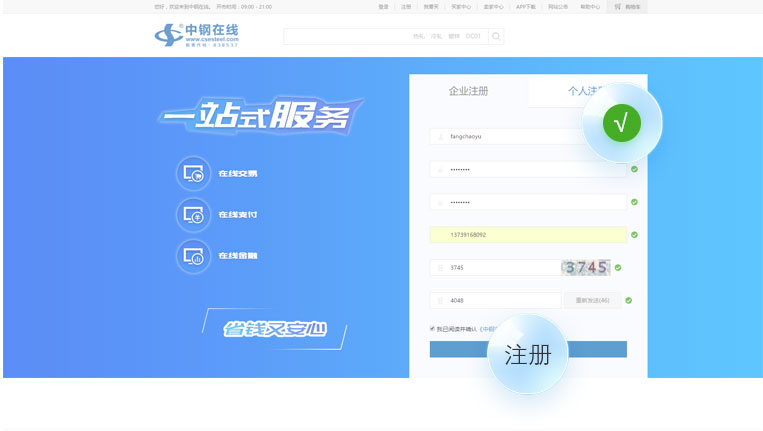Click the 中钢在线 site logo

[197, 35]
